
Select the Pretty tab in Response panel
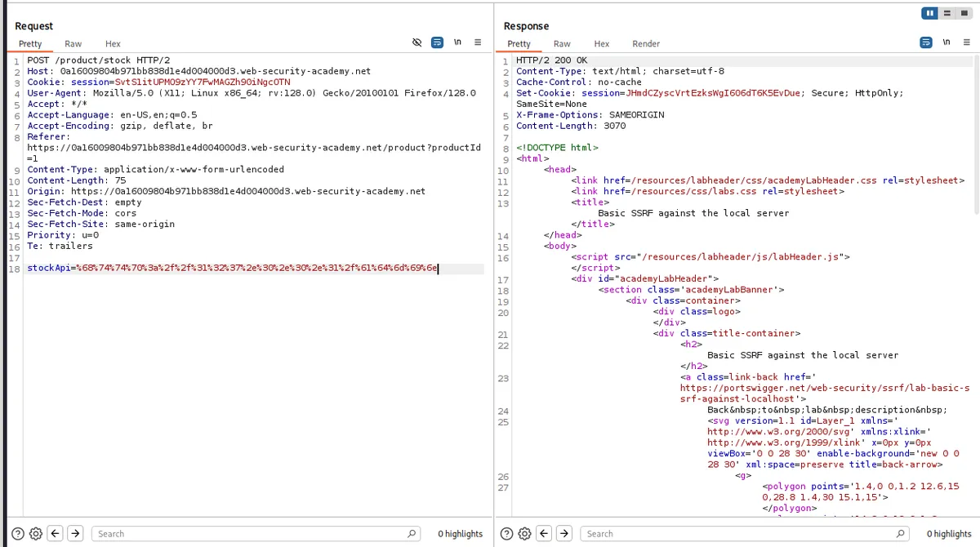tap(519, 43)
